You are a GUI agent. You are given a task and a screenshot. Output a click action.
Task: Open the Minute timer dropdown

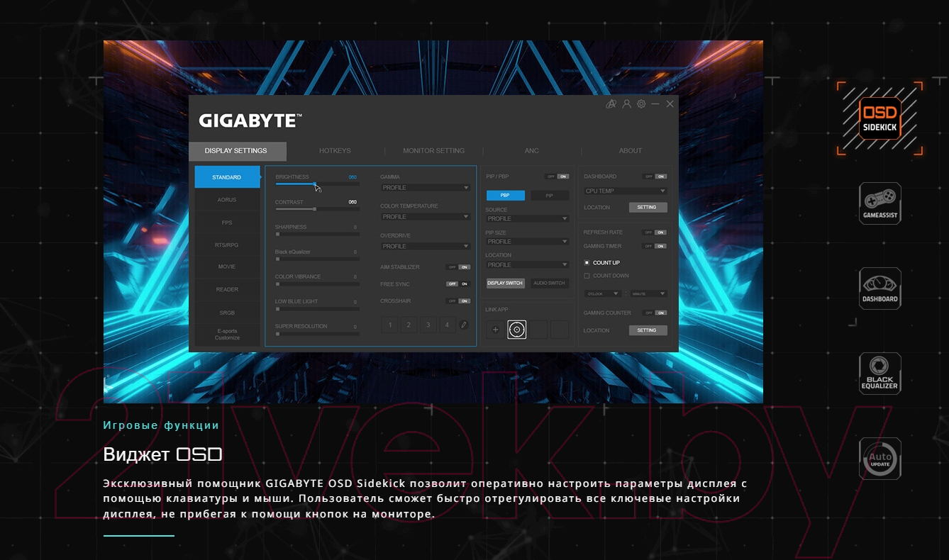click(x=648, y=293)
